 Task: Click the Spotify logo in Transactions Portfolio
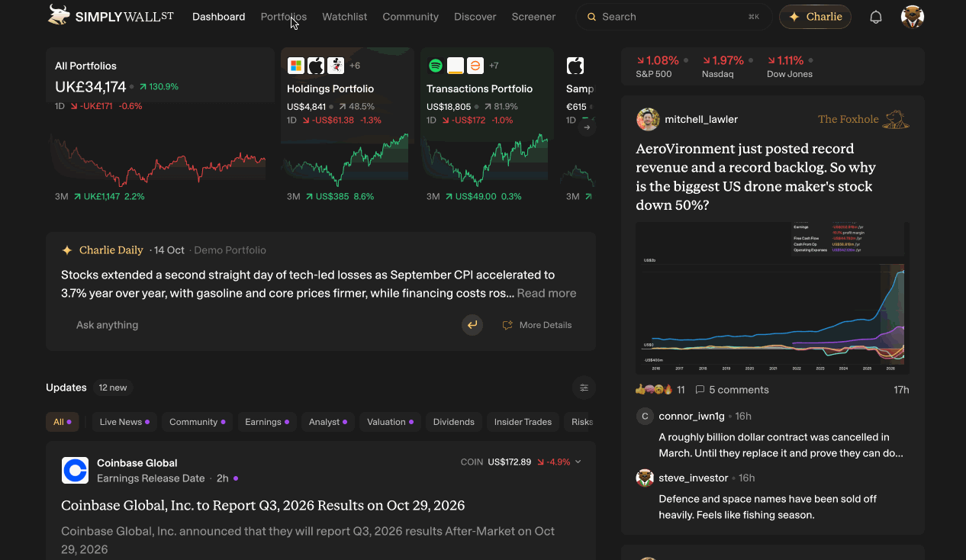click(x=436, y=66)
